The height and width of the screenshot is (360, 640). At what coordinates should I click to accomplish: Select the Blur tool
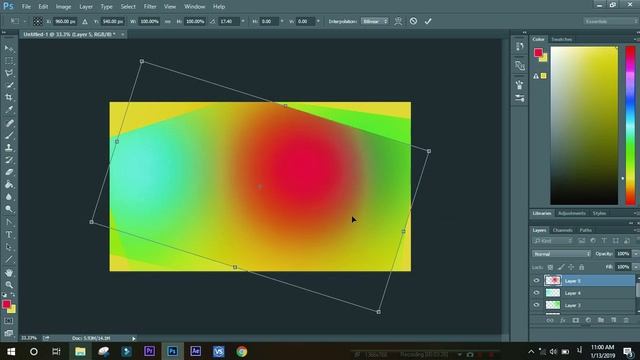coord(9,196)
